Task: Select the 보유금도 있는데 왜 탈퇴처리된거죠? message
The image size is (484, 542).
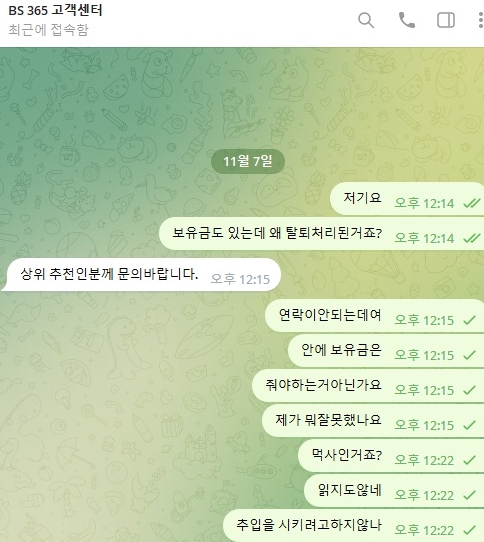Action: tap(322, 234)
